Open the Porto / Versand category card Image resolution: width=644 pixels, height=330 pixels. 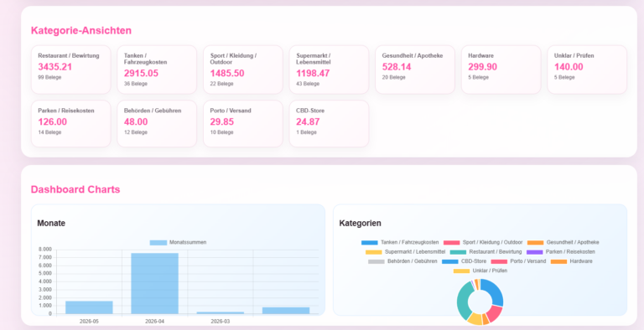click(242, 124)
